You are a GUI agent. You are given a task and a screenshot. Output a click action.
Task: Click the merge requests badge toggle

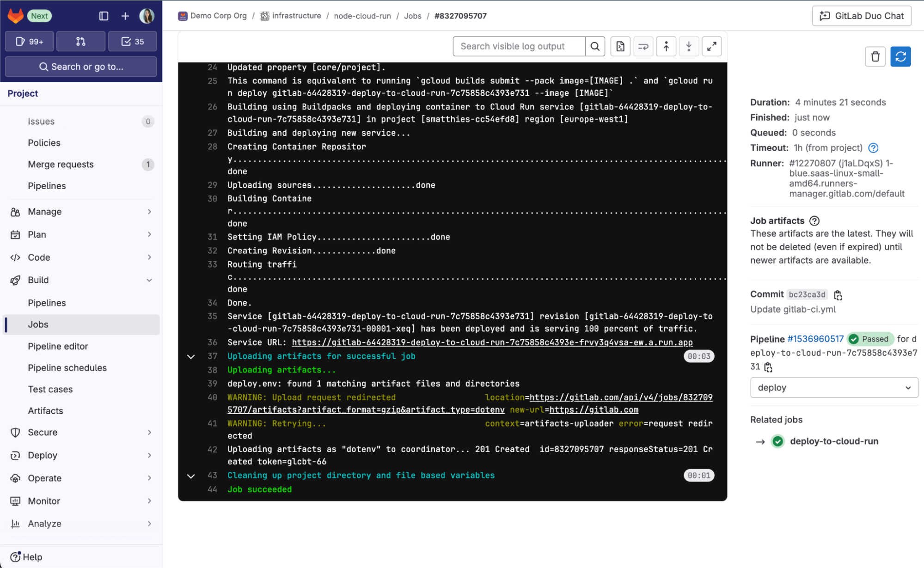pos(80,41)
